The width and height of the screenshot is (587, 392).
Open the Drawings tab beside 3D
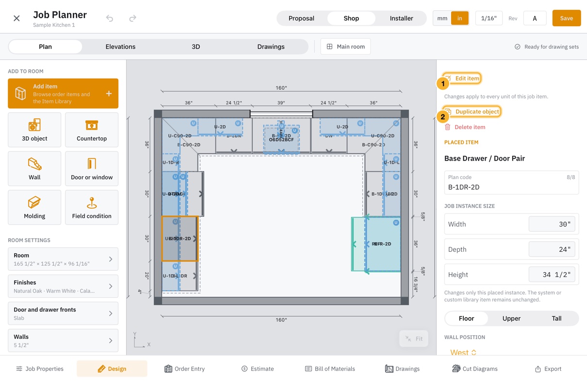point(271,47)
